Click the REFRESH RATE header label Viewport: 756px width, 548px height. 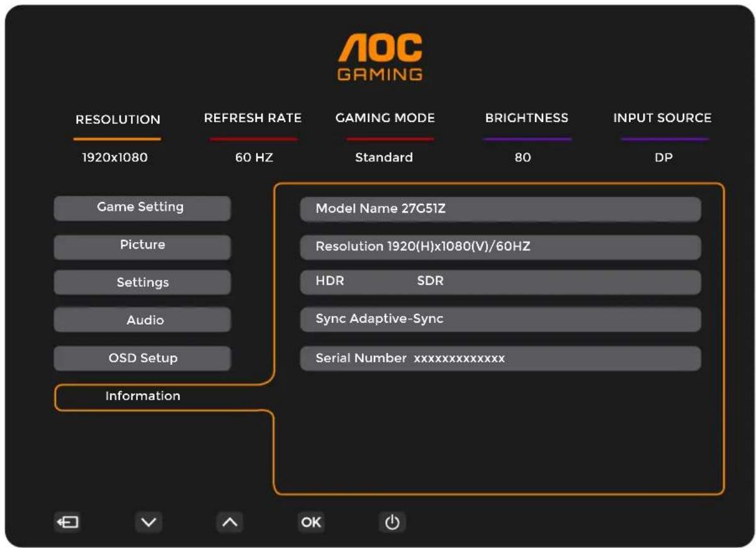pyautogui.click(x=253, y=118)
